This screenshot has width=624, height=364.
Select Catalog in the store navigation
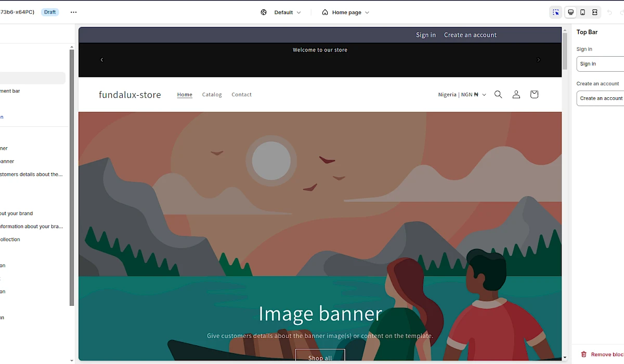212,95
